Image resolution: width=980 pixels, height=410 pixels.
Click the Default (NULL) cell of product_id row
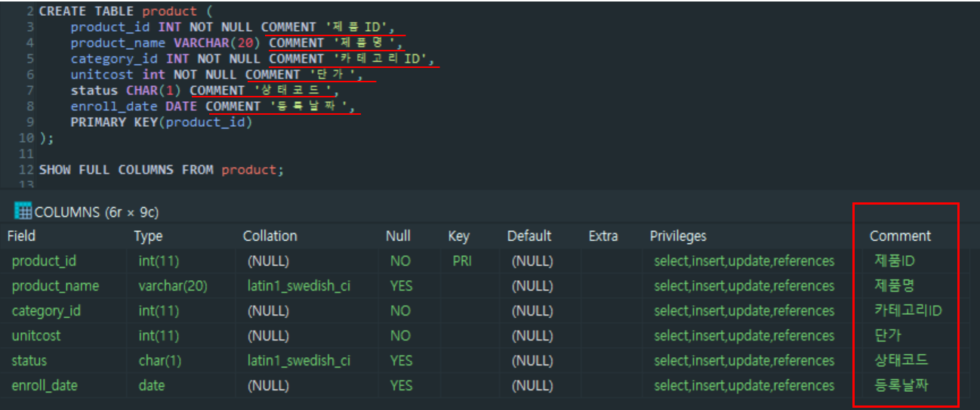[532, 261]
